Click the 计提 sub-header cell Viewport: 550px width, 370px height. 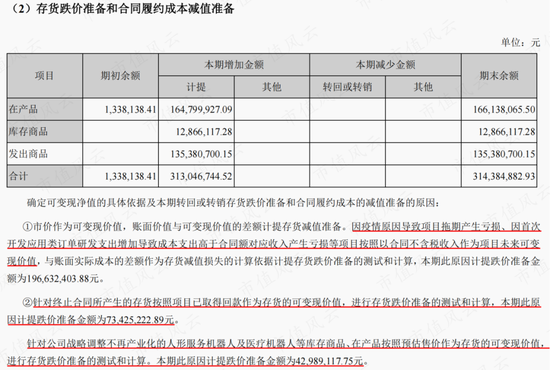196,87
